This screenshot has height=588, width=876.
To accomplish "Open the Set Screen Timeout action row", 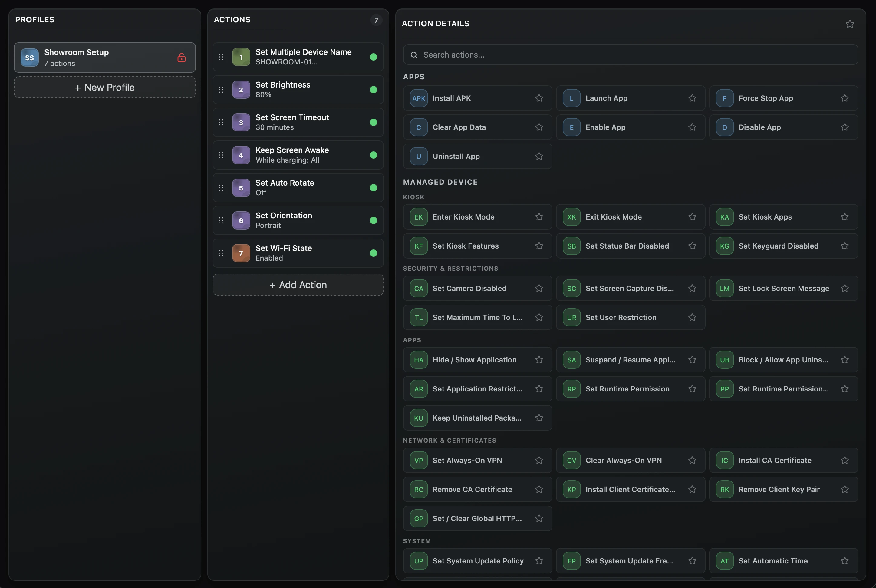I will click(298, 122).
